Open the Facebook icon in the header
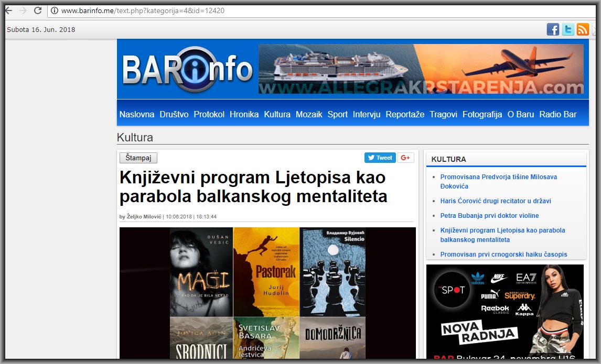The height and width of the screenshot is (364, 601). click(x=553, y=29)
